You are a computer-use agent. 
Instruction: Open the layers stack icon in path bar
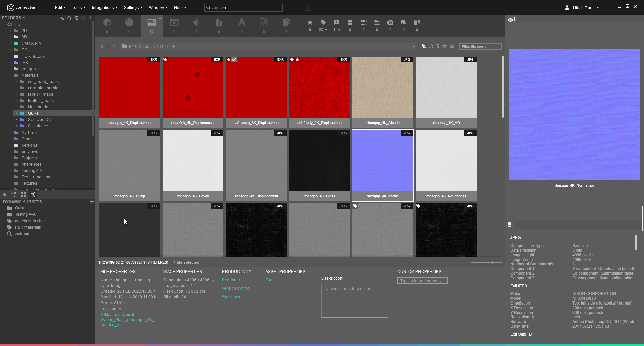tap(445, 46)
